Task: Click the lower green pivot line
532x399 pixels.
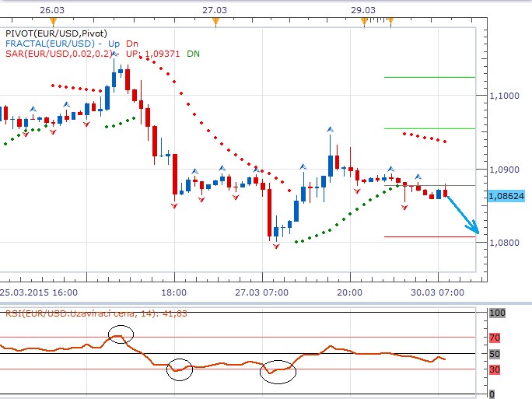Action: coord(429,128)
